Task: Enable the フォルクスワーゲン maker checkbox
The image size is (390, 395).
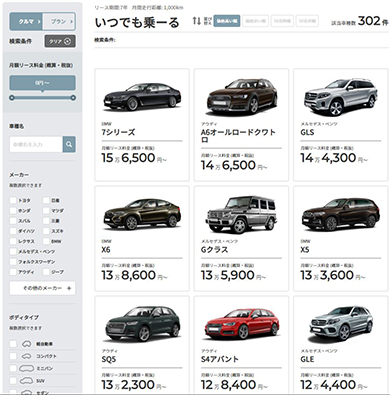Action: click(13, 262)
